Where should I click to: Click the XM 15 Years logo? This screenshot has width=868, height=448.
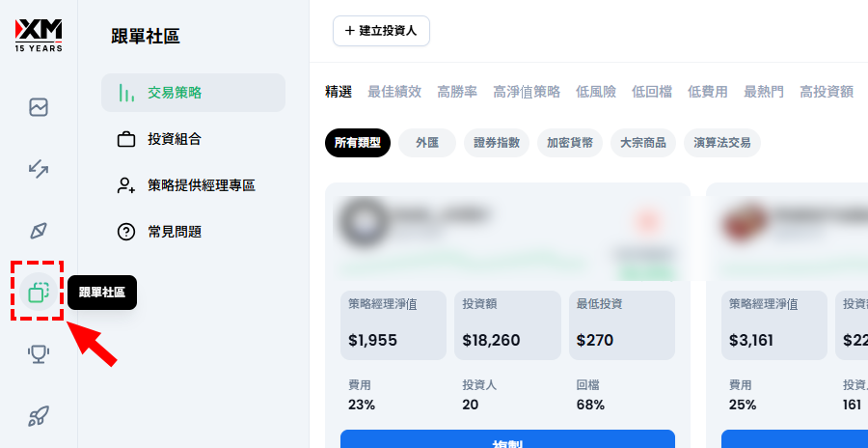pos(39,35)
